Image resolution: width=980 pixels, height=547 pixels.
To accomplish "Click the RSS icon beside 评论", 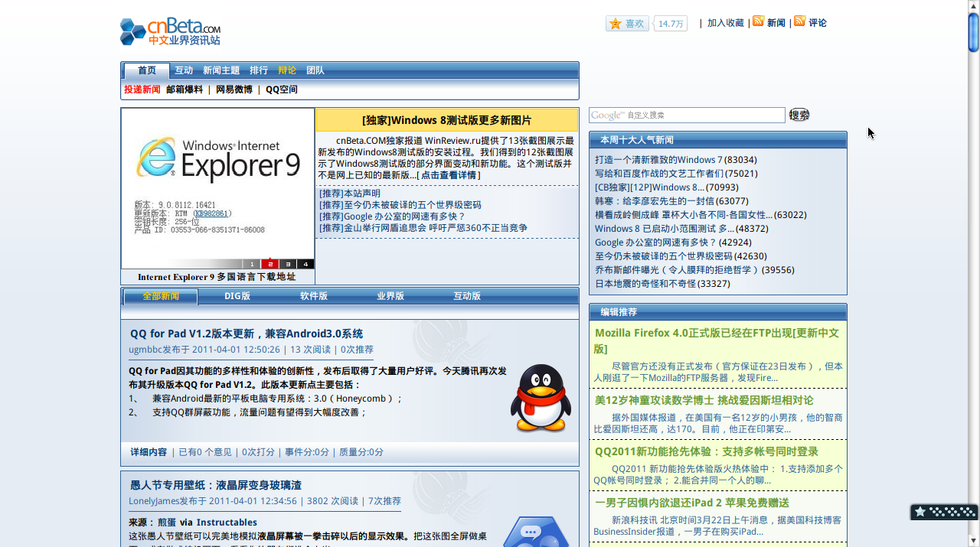I will (x=799, y=21).
